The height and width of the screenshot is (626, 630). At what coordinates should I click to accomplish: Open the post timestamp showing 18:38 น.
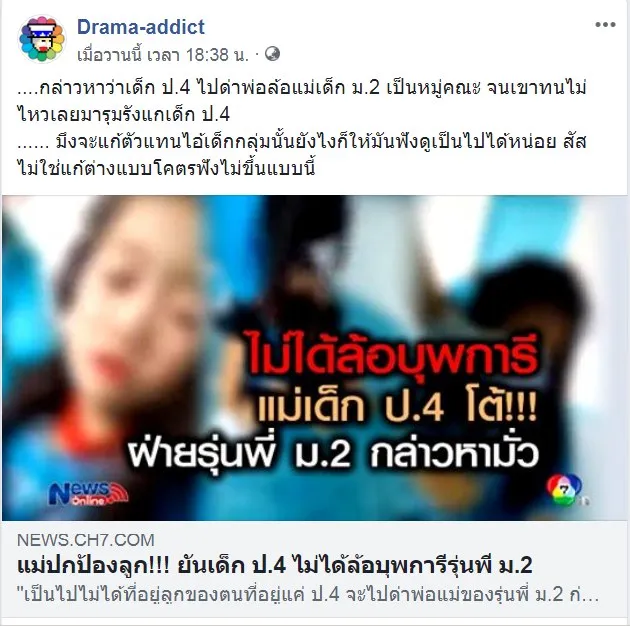click(x=163, y=55)
